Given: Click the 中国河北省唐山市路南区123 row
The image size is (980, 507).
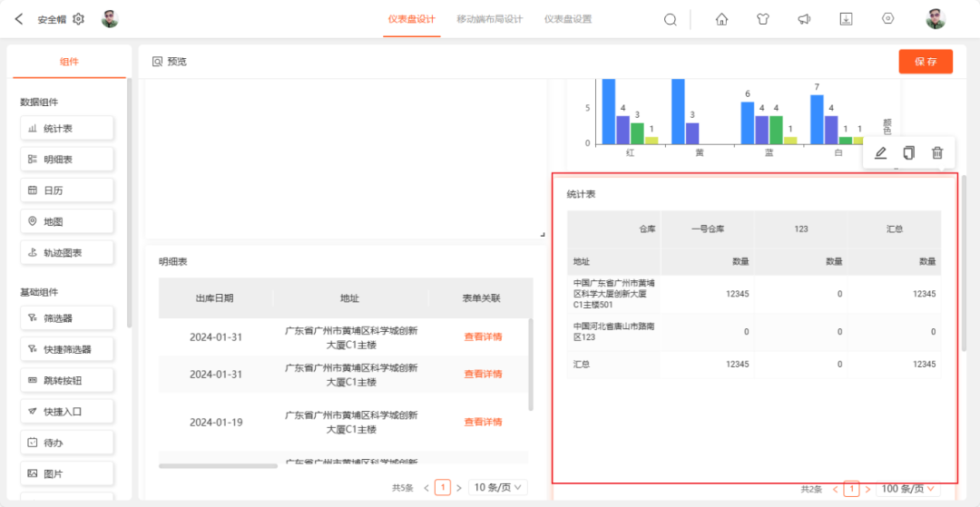Looking at the screenshot, I should click(754, 332).
